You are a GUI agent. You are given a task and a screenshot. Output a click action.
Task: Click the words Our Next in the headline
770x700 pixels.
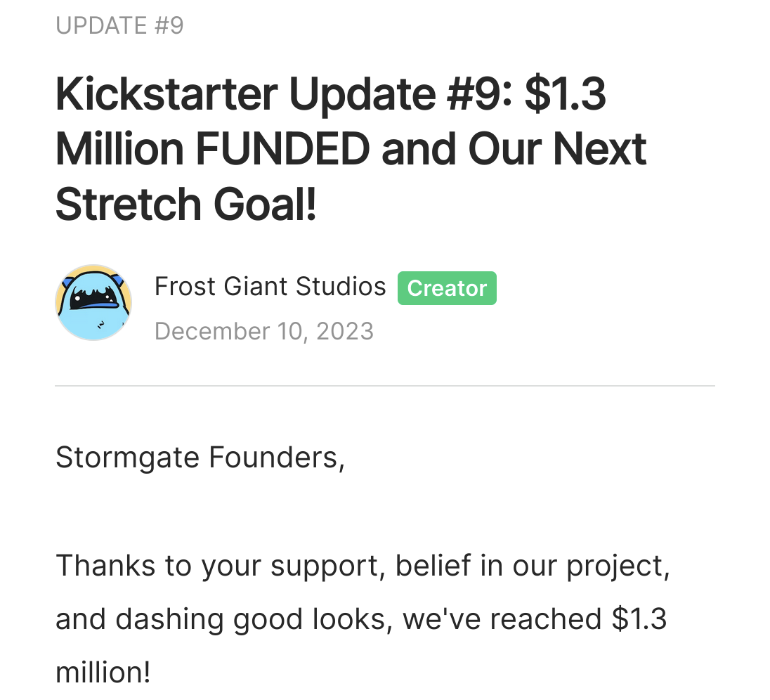click(x=557, y=149)
